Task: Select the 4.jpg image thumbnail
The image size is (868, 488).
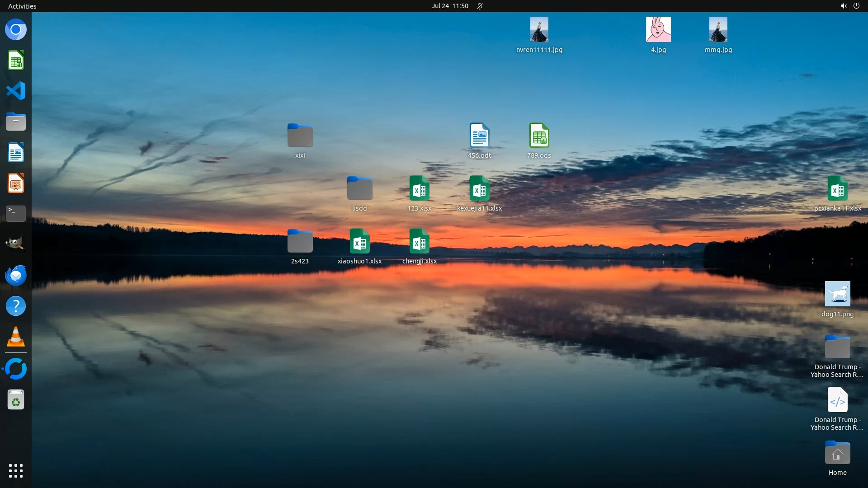Action: pyautogui.click(x=658, y=30)
